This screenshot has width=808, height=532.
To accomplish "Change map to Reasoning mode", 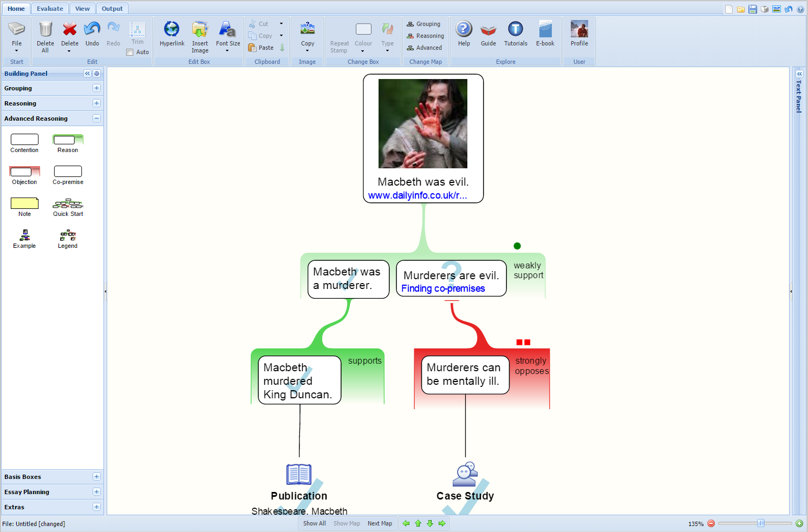I will (x=425, y=36).
